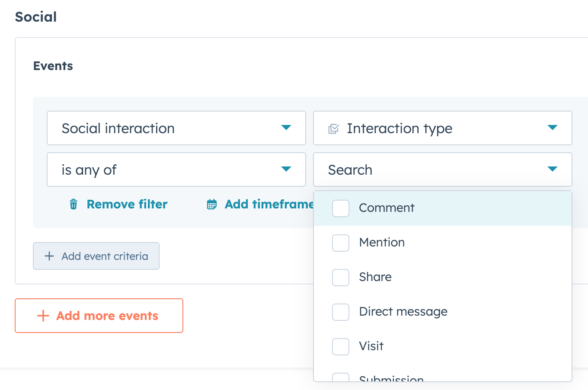This screenshot has width=588, height=390.
Task: Click the Search dropdown caret arrow
Action: 552,169
